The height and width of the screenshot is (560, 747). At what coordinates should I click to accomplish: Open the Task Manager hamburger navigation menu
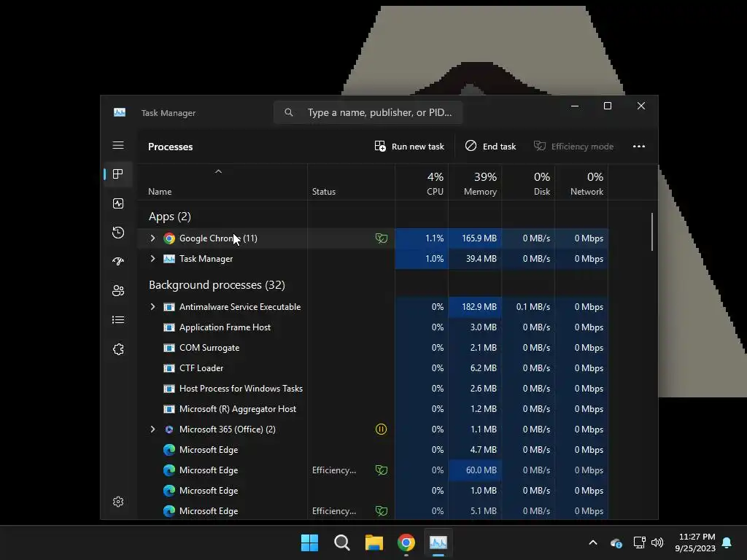pyautogui.click(x=118, y=145)
